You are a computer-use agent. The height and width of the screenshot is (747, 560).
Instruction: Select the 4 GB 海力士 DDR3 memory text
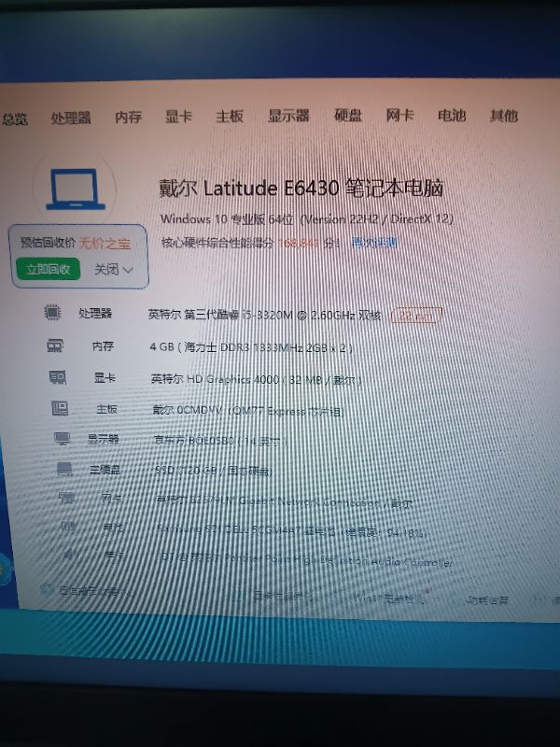click(x=251, y=347)
